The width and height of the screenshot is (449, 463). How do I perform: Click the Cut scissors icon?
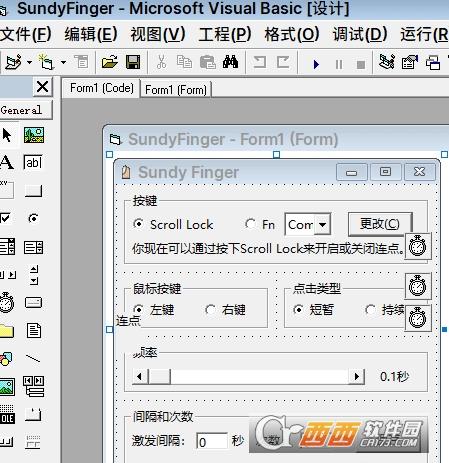(x=161, y=62)
